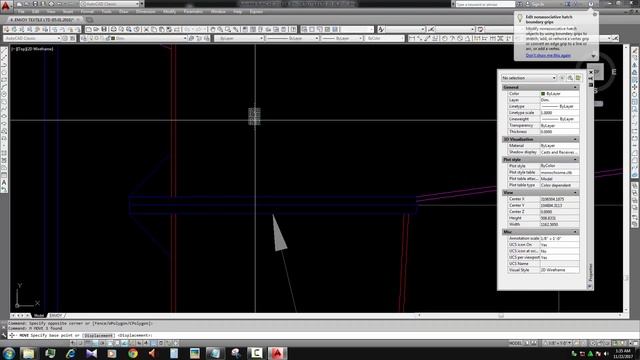Switch to the ENVOY layout tab
This screenshot has width=640, height=360.
pos(55,316)
